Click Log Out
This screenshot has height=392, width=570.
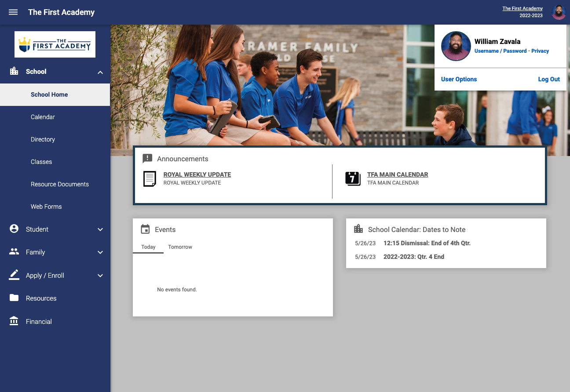[549, 79]
